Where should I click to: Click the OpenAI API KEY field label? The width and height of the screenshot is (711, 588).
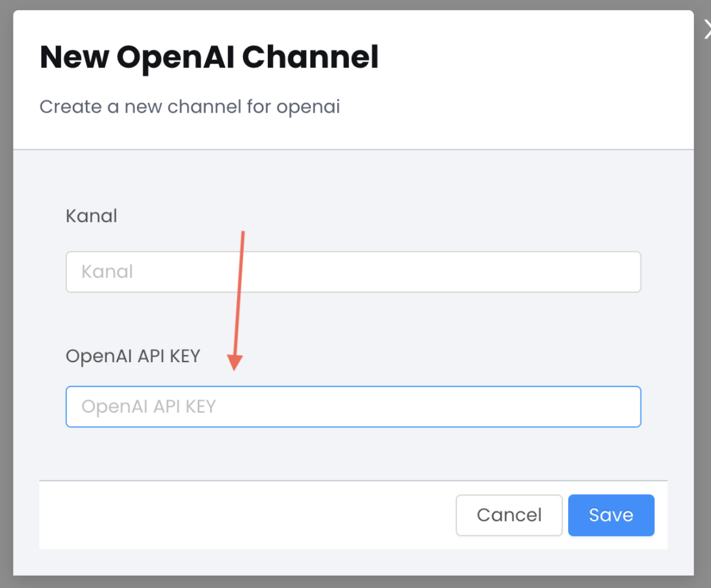(133, 356)
